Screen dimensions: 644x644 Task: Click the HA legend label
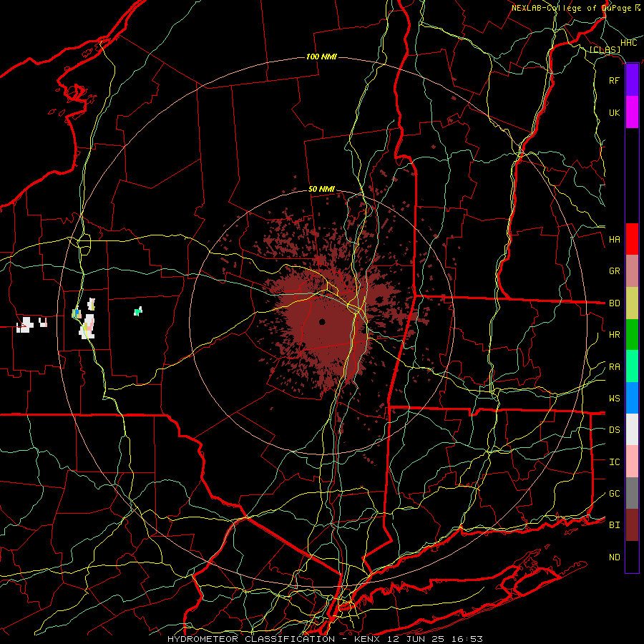pyautogui.click(x=615, y=240)
